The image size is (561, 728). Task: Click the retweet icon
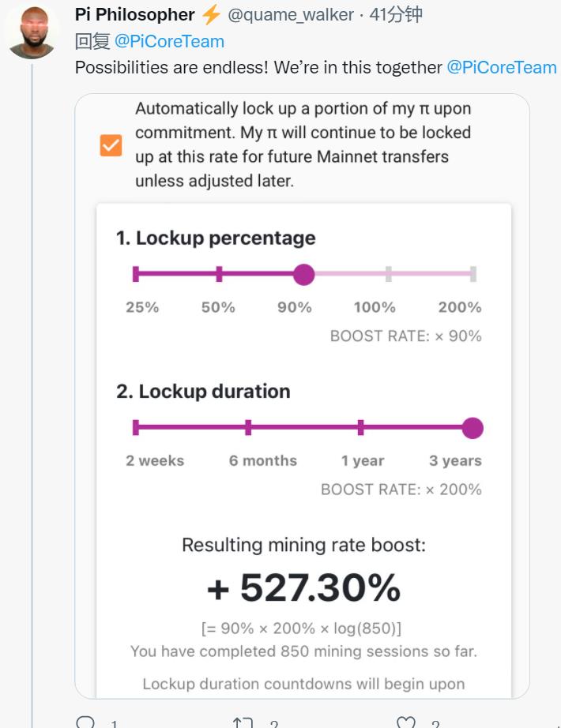click(x=243, y=722)
